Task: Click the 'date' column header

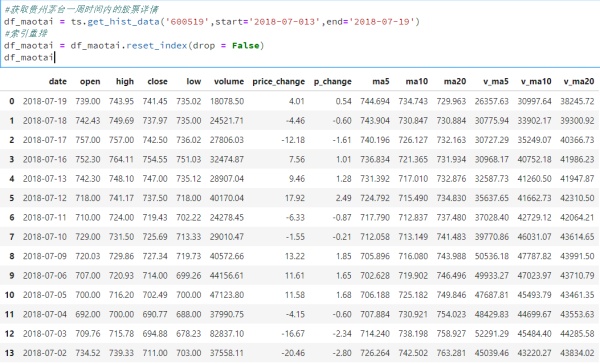Action: coord(58,82)
